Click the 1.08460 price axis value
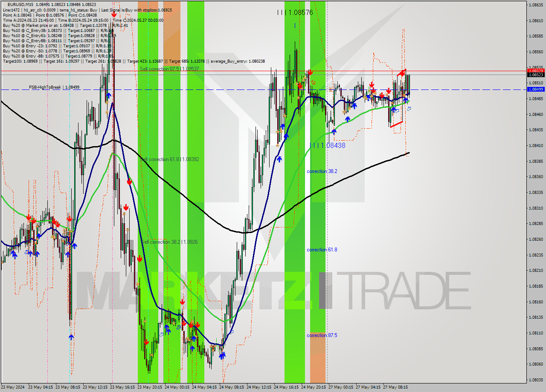 click(x=535, y=114)
